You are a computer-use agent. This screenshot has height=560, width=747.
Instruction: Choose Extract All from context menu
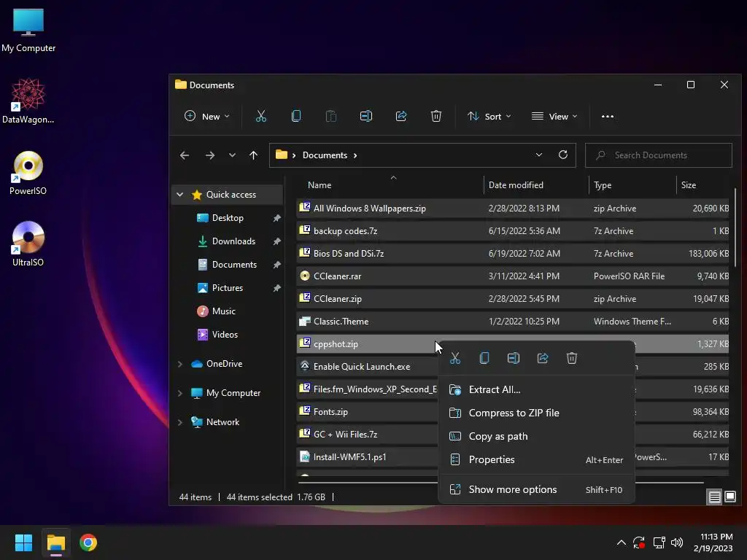536,389
